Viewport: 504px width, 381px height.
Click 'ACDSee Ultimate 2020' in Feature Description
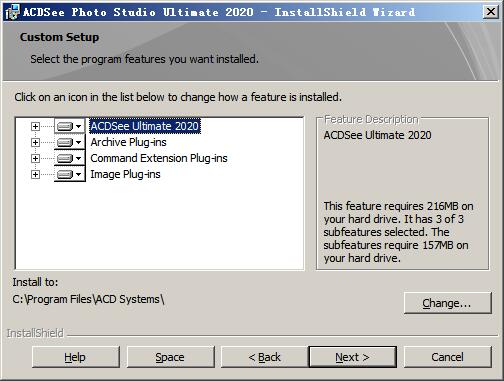(x=377, y=135)
